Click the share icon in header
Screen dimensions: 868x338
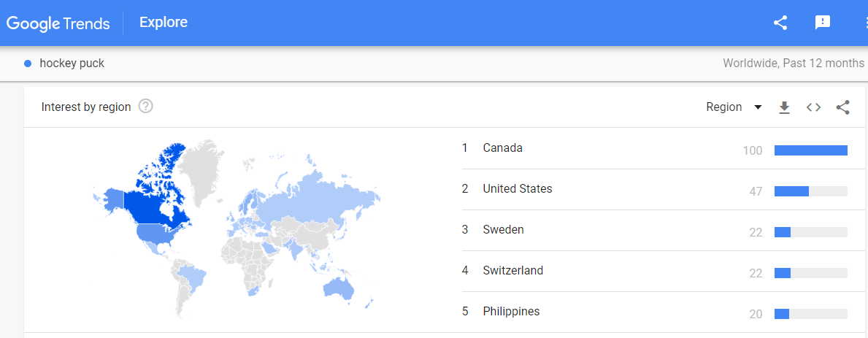tap(780, 23)
